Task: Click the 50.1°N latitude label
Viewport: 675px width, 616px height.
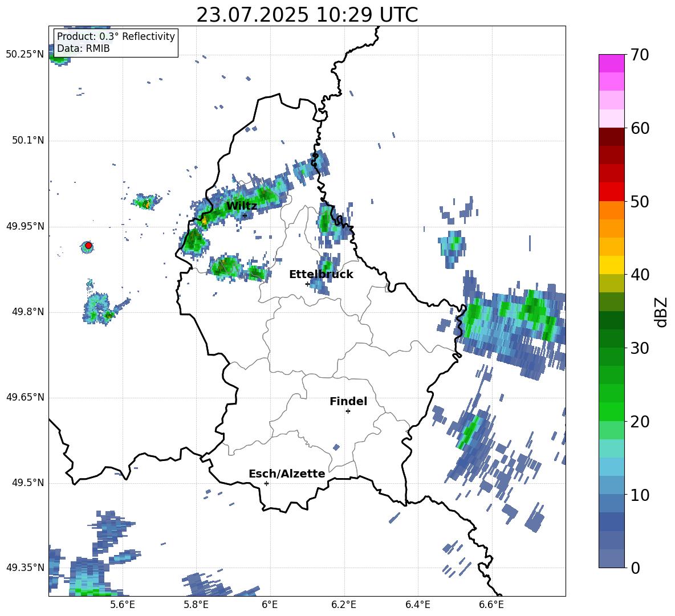Action: point(28,141)
